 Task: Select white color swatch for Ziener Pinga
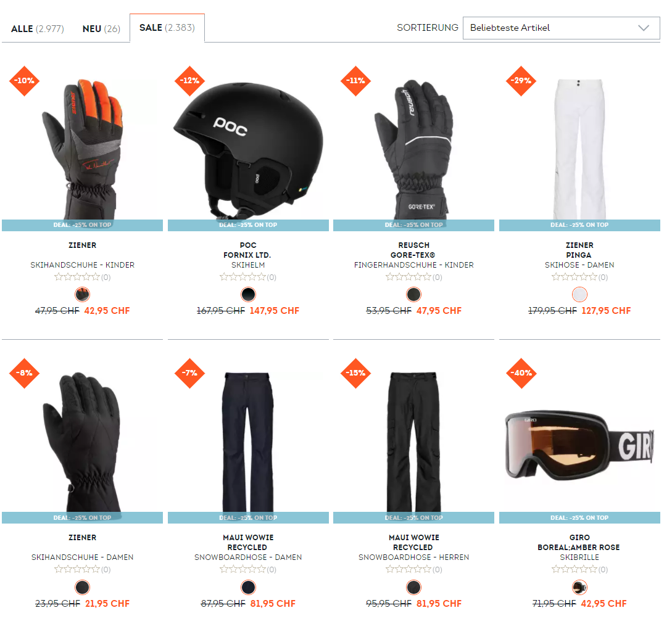(x=579, y=295)
